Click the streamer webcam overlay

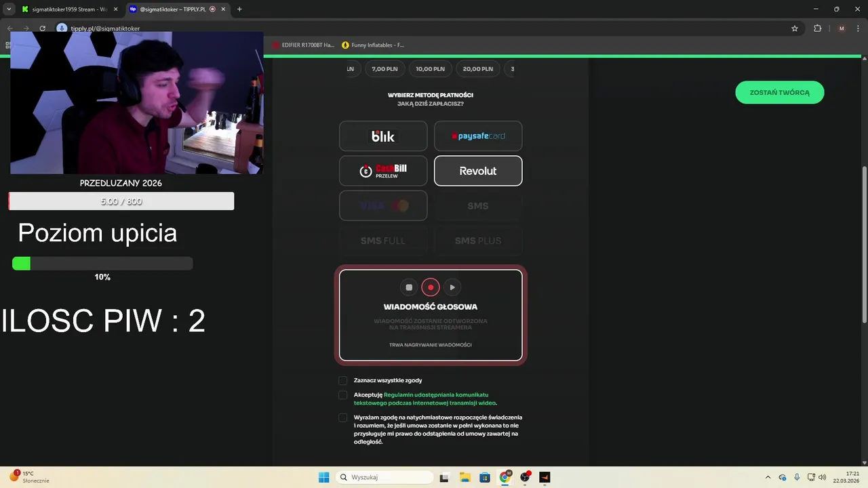[136, 102]
